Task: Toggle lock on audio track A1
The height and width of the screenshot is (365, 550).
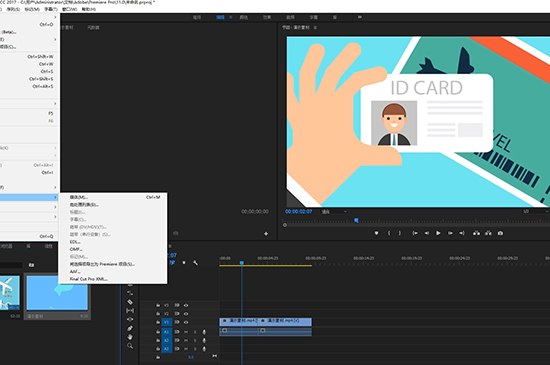Action: coord(158,332)
